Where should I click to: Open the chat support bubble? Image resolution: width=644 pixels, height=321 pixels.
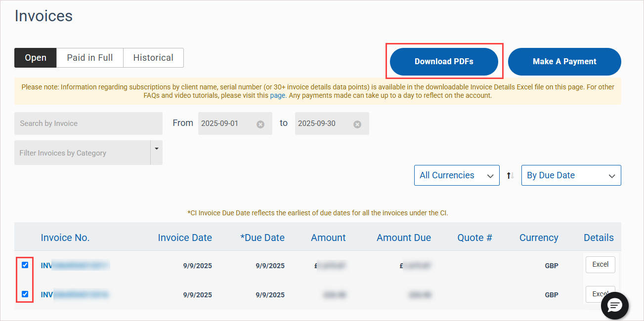pyautogui.click(x=614, y=306)
